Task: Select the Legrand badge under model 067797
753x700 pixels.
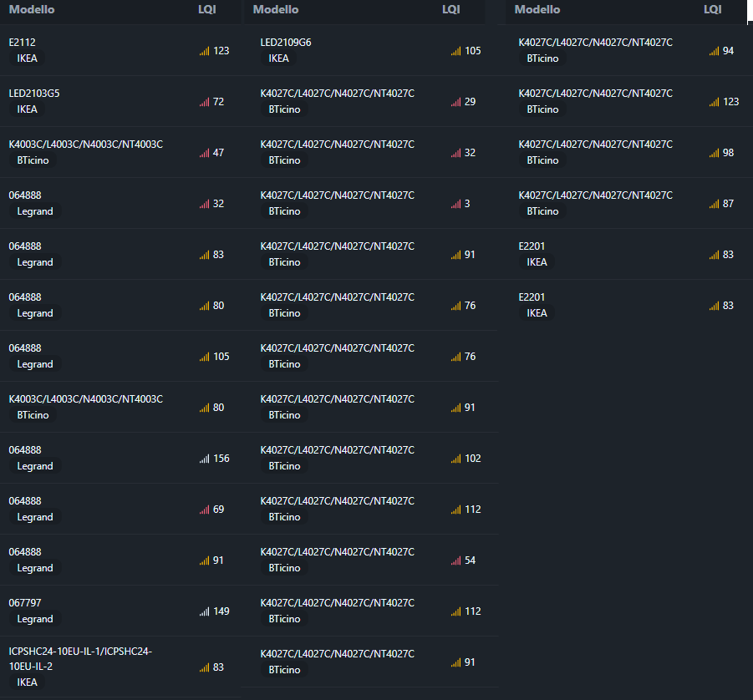Action: click(35, 619)
